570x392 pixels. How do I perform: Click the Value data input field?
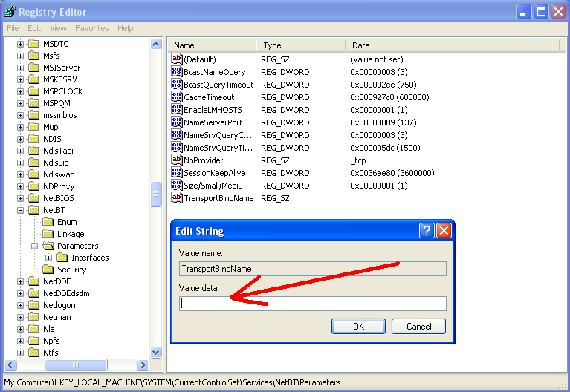pos(313,304)
